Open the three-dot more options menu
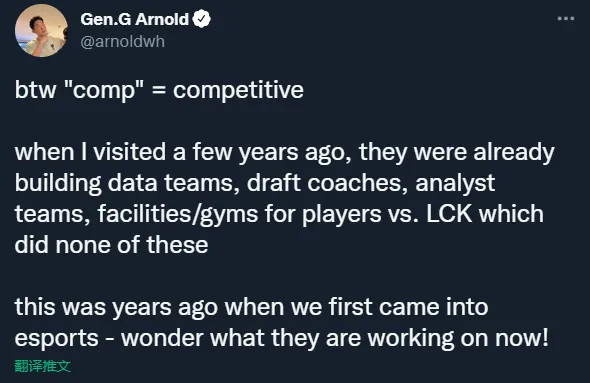The image size is (590, 383). (x=566, y=18)
